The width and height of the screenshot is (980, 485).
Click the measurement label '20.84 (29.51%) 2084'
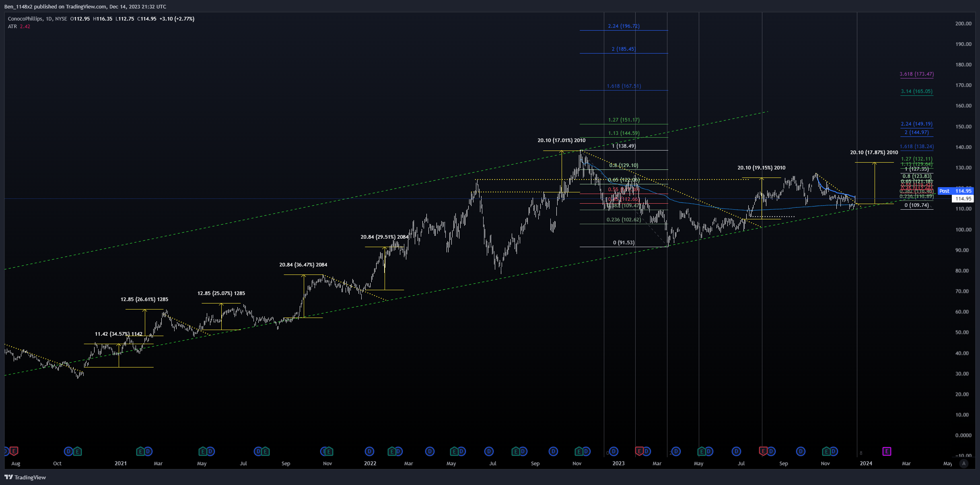coord(385,237)
